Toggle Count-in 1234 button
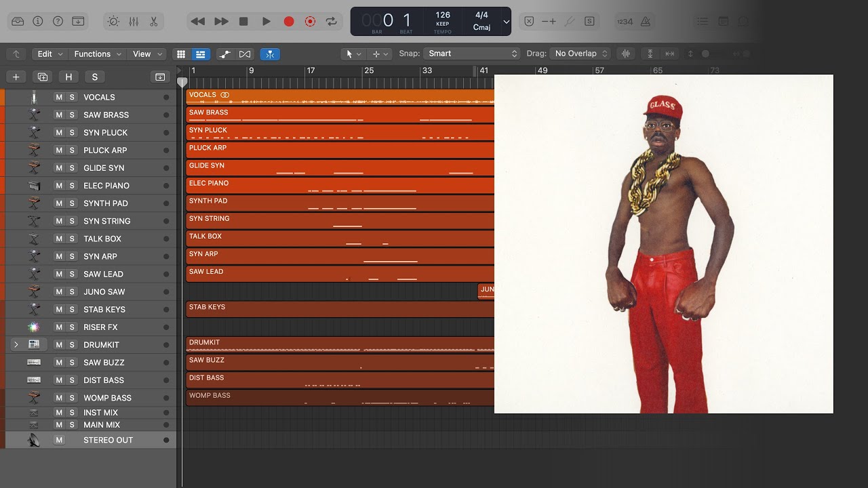This screenshot has width=868, height=488. coord(625,22)
